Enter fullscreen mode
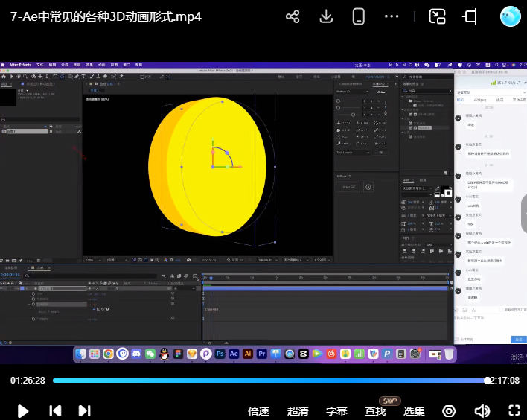The height and width of the screenshot is (420, 527). (514, 410)
